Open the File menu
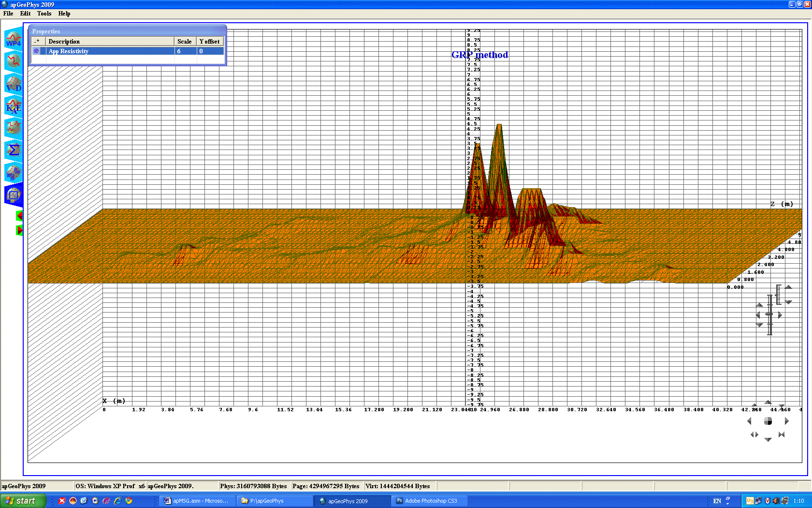This screenshot has width=812, height=508. 8,14
